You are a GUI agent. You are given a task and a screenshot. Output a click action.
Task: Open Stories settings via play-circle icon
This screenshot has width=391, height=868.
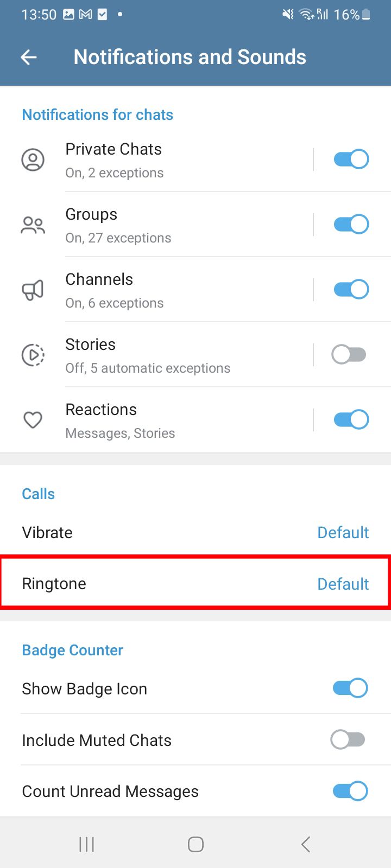33,355
